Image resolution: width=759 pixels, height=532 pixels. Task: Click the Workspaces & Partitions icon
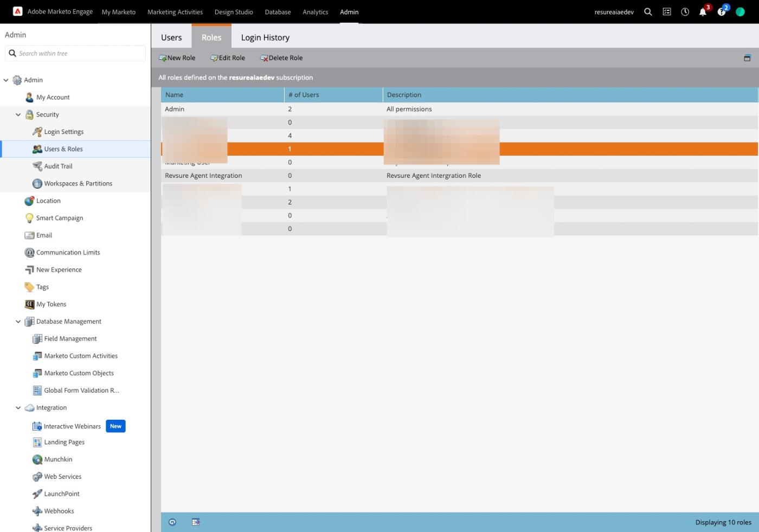coord(37,183)
